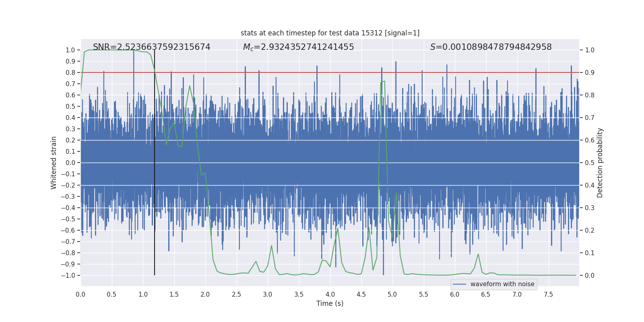Click the 2.5 tick on time axis
The width and height of the screenshot is (644, 322).
click(x=236, y=294)
